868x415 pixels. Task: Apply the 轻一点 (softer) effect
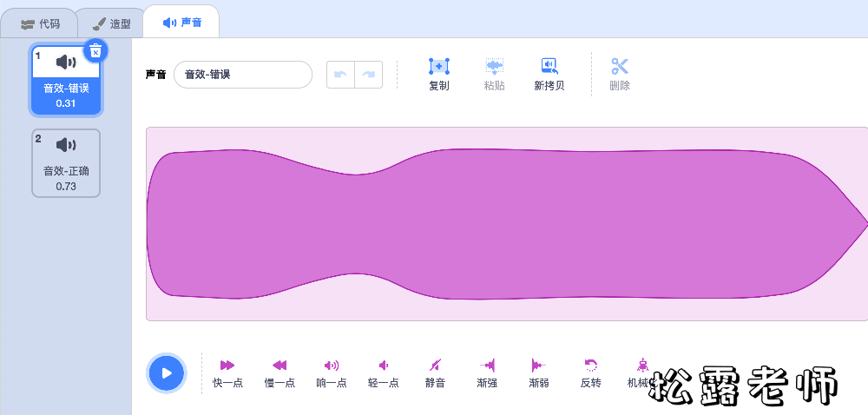coord(383,372)
